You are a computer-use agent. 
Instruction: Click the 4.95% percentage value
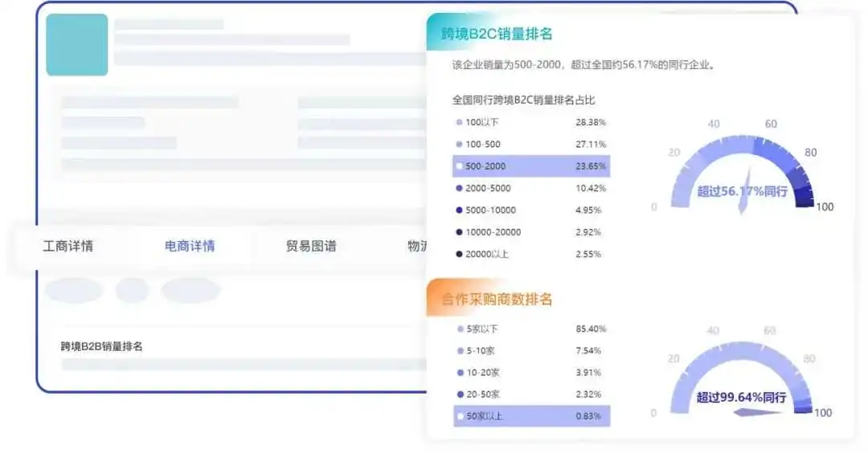tap(588, 210)
